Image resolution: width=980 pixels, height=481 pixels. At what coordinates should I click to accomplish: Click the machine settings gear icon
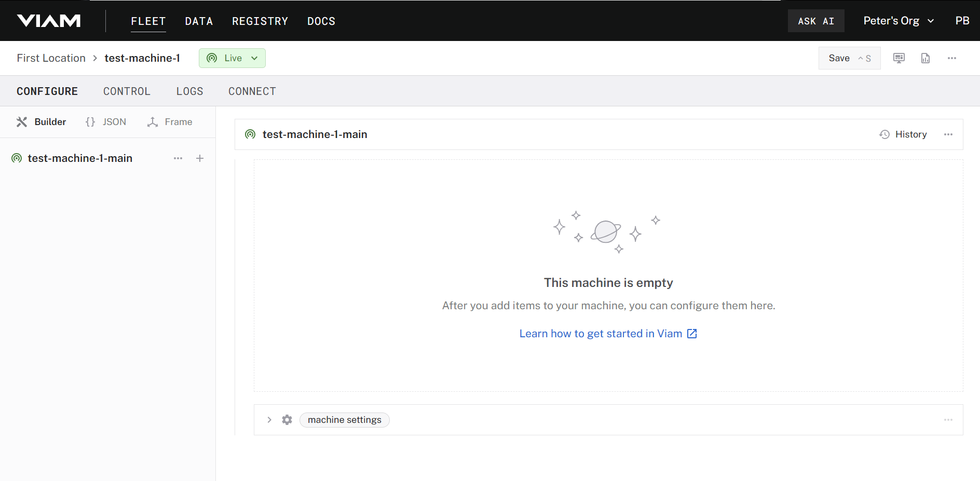coord(287,420)
